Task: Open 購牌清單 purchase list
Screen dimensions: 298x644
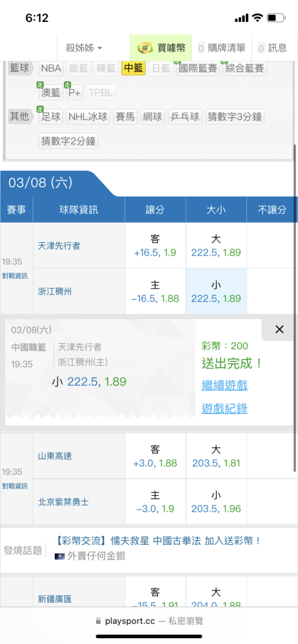Action: (223, 48)
